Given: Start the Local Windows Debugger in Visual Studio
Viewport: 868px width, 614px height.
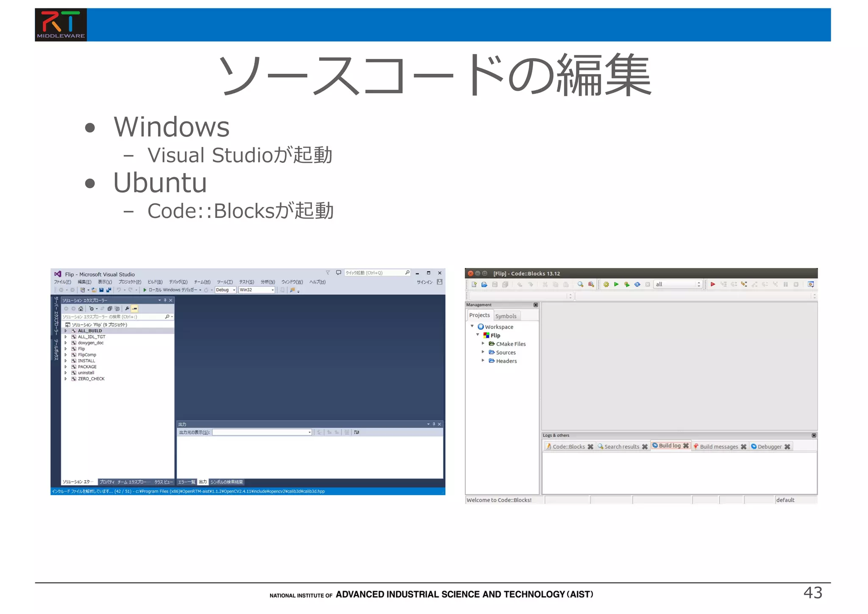Looking at the screenshot, I should 172,290.
